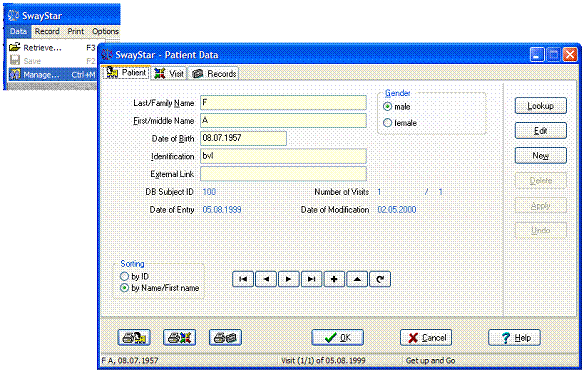Screen dimensions: 585x375
Task: Click the Last/Family Name field
Action: tap(283, 103)
